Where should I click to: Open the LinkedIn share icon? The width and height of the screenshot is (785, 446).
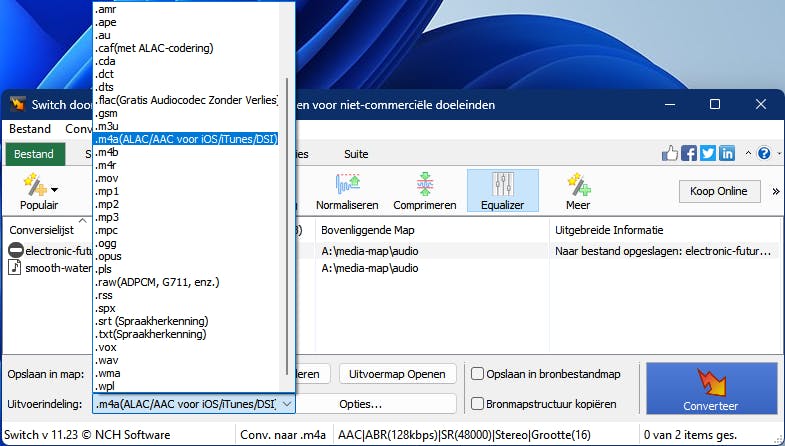pyautogui.click(x=727, y=153)
